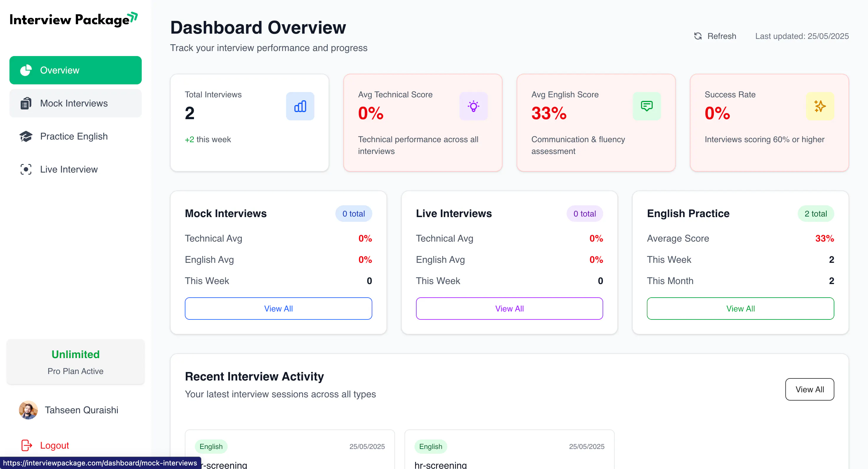Click the English Practice Average Score 33%
The image size is (868, 469).
[x=825, y=238]
